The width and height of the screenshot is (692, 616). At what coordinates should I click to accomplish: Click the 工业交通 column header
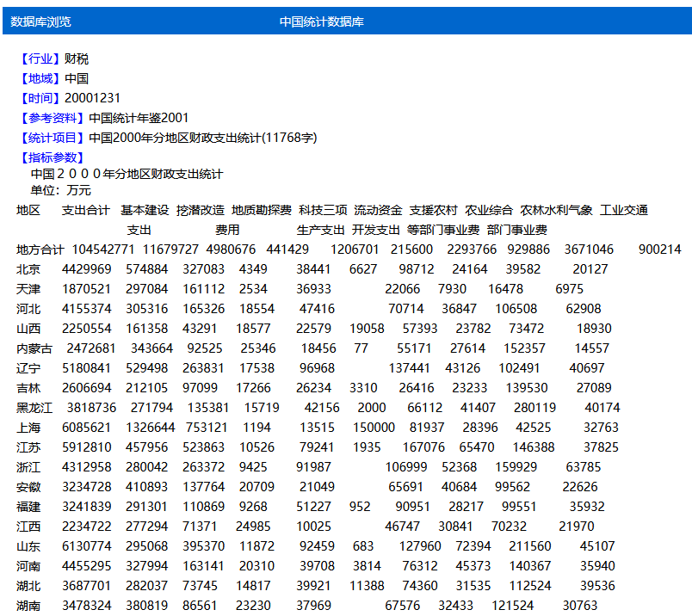click(624, 208)
